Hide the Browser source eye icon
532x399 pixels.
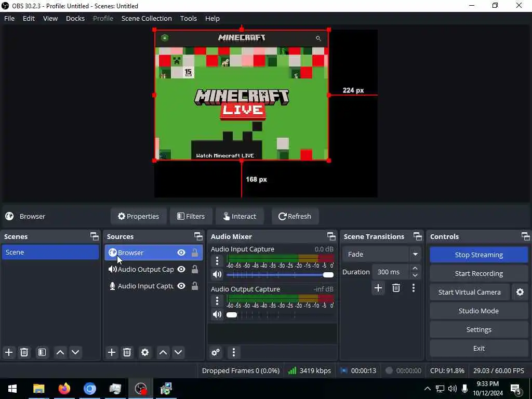click(x=181, y=252)
